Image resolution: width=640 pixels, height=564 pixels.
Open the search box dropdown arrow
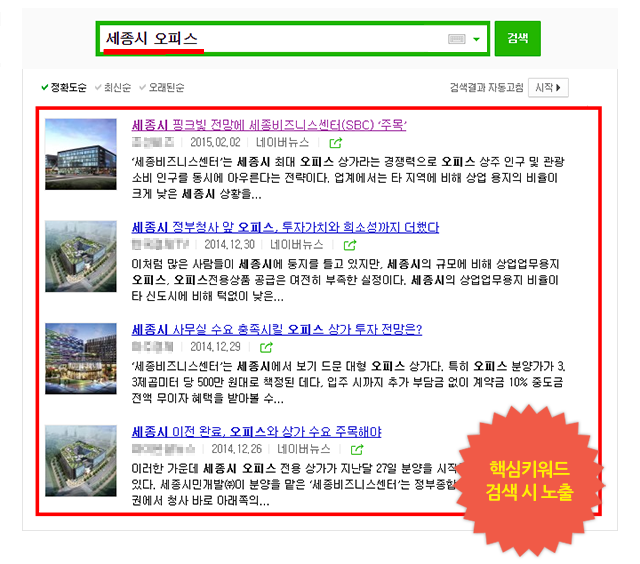476,40
